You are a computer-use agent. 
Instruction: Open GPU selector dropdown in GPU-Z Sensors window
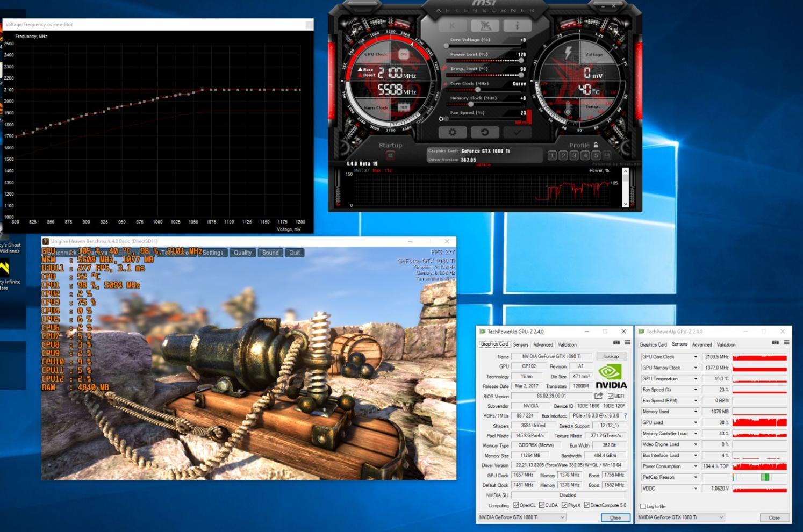point(680,517)
